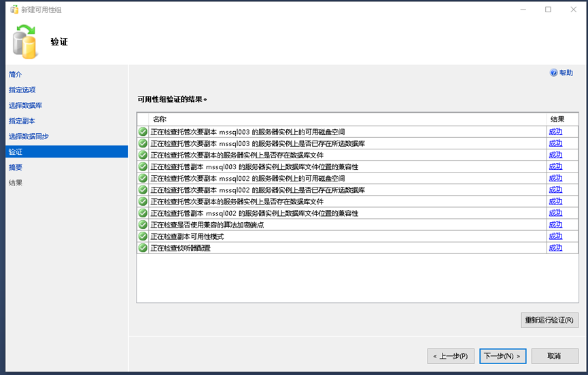Click the database wizard icon beside 验证 heading
Viewport: 588px width, 375px height.
click(x=24, y=42)
